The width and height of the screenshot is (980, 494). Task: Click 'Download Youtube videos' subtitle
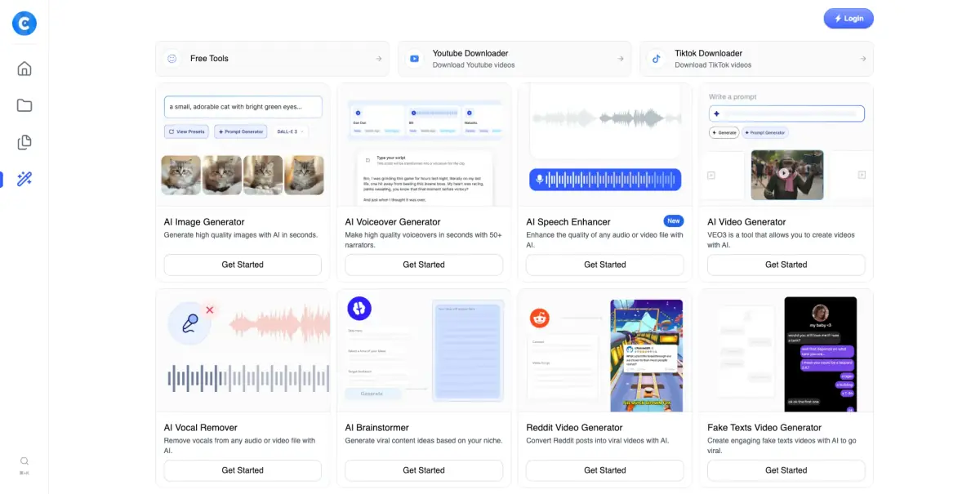point(474,65)
